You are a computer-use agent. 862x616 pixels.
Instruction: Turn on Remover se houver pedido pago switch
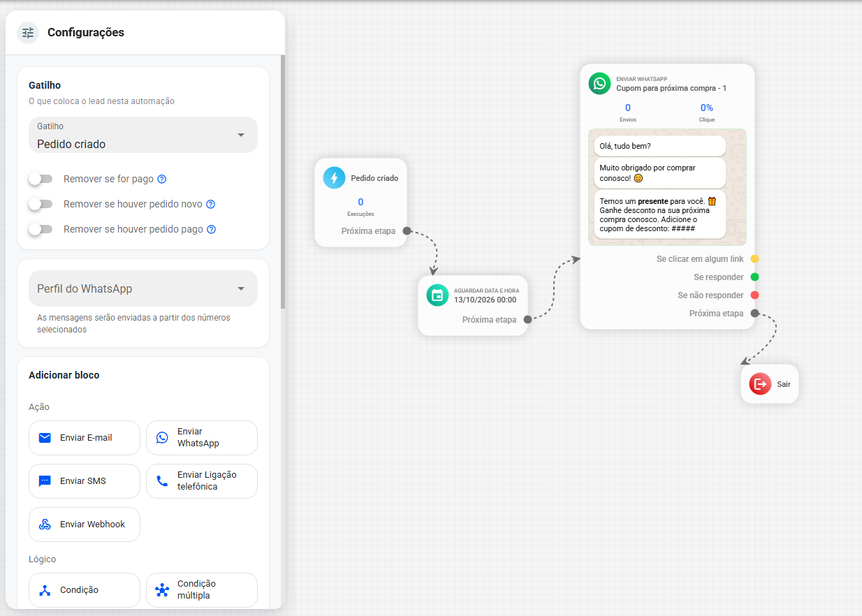41,230
